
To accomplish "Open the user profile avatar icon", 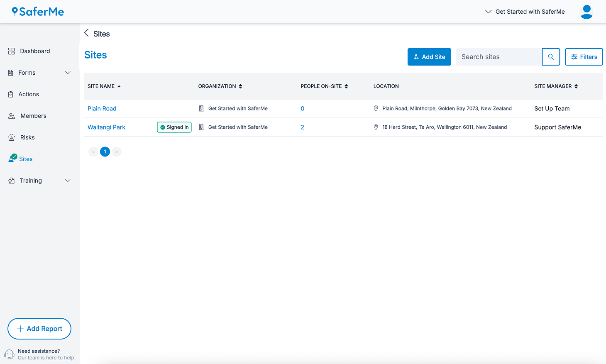I will [586, 12].
